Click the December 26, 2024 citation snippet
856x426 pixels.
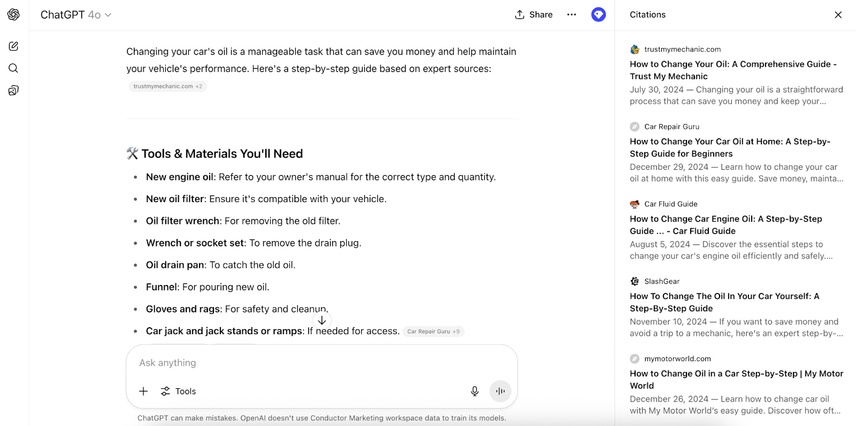[x=735, y=405]
